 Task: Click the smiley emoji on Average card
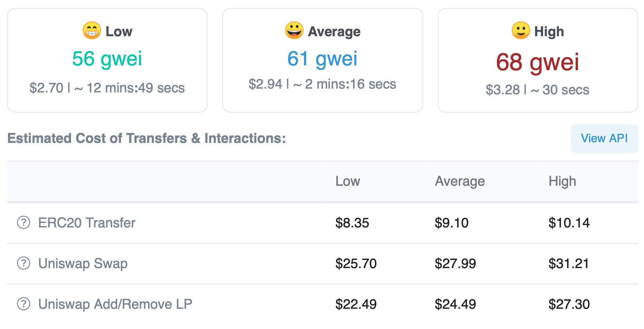click(x=294, y=30)
